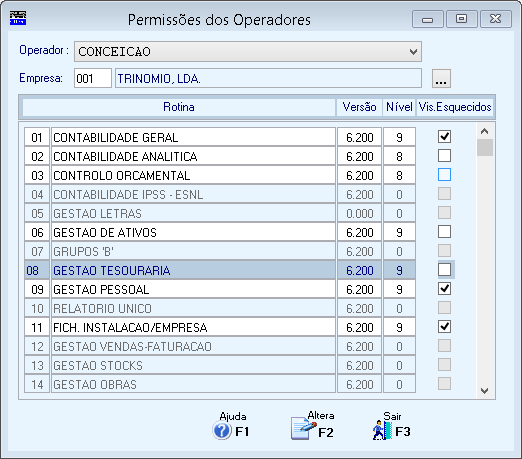Image resolution: width=522 pixels, height=459 pixels.
Task: Click the Rotina column header
Action: [179, 107]
